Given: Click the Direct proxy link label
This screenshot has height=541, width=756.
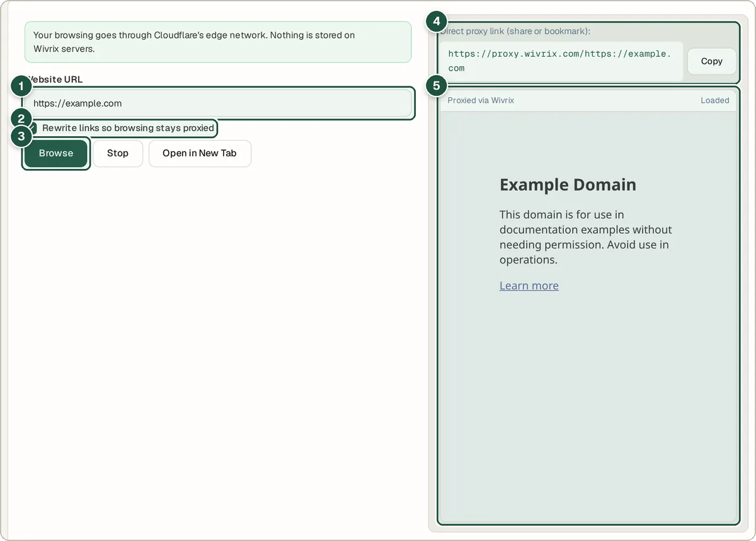Looking at the screenshot, I should point(515,31).
